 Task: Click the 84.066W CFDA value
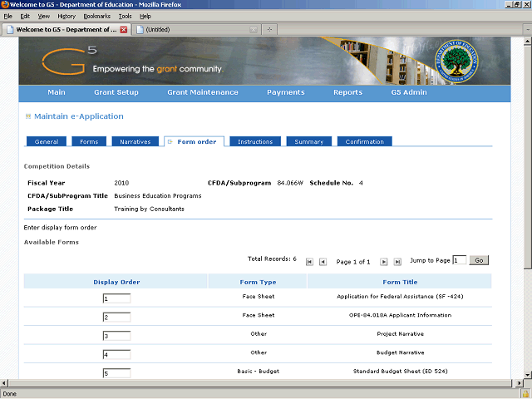pyautogui.click(x=290, y=183)
